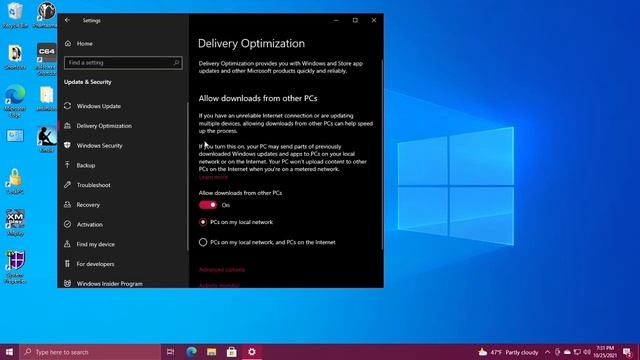Open the Windows Security section
Image resolution: width=640 pixels, height=360 pixels.
(122, 145)
